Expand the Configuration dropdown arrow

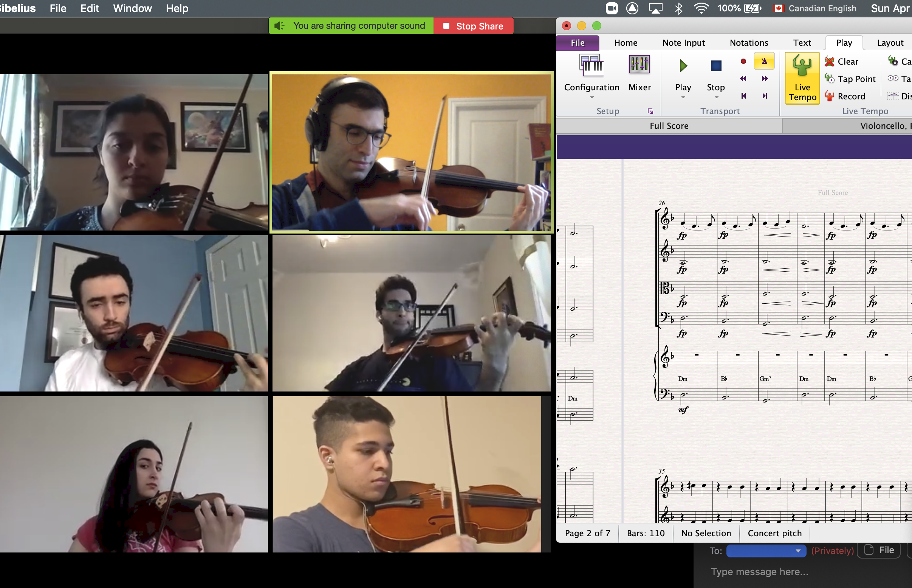click(591, 97)
